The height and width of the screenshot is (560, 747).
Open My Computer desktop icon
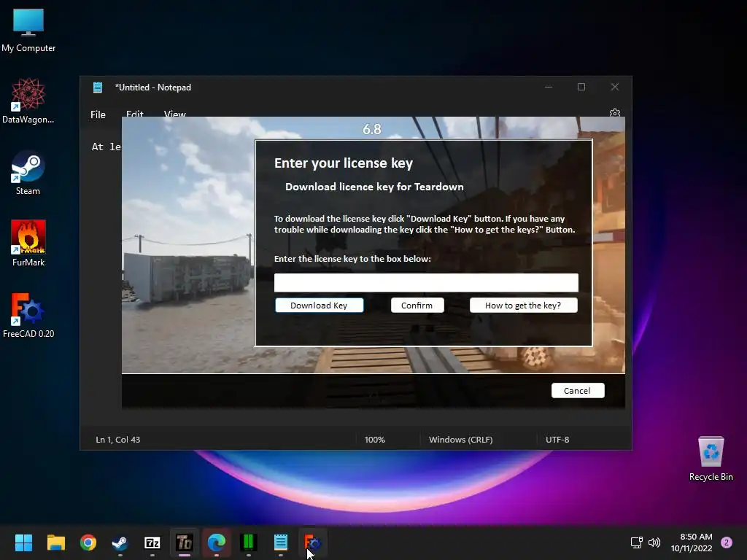28,31
